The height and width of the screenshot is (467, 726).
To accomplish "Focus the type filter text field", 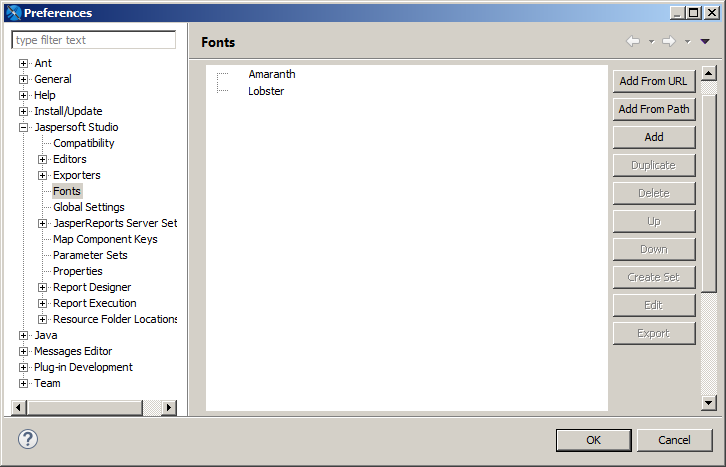I will (94, 40).
